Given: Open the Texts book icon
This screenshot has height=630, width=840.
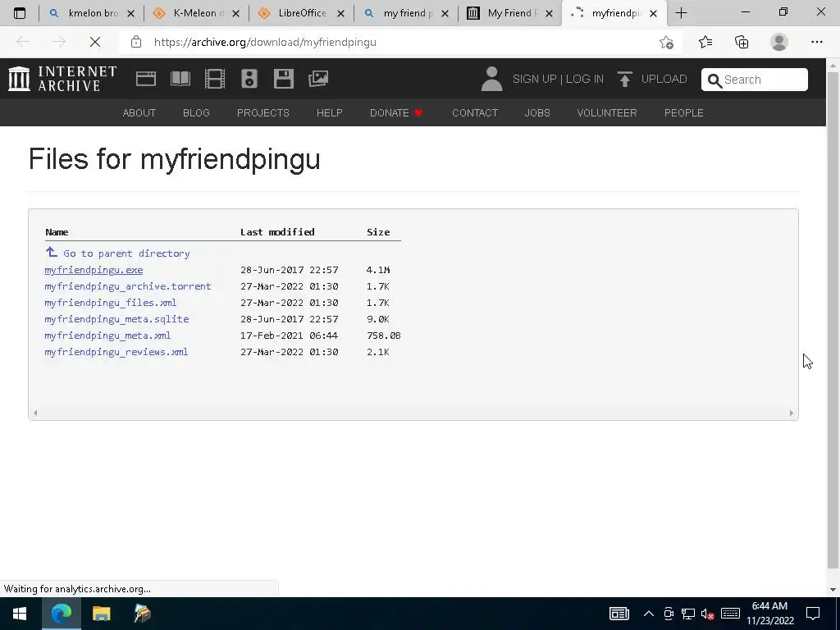Looking at the screenshot, I should [180, 79].
